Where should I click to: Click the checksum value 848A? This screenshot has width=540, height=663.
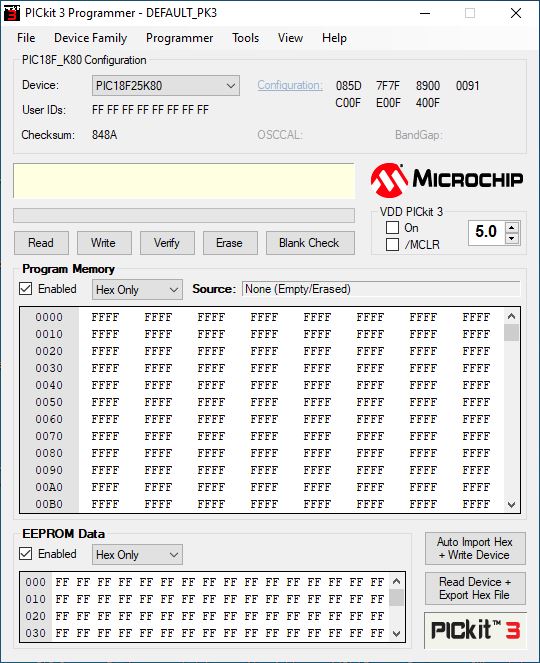104,135
